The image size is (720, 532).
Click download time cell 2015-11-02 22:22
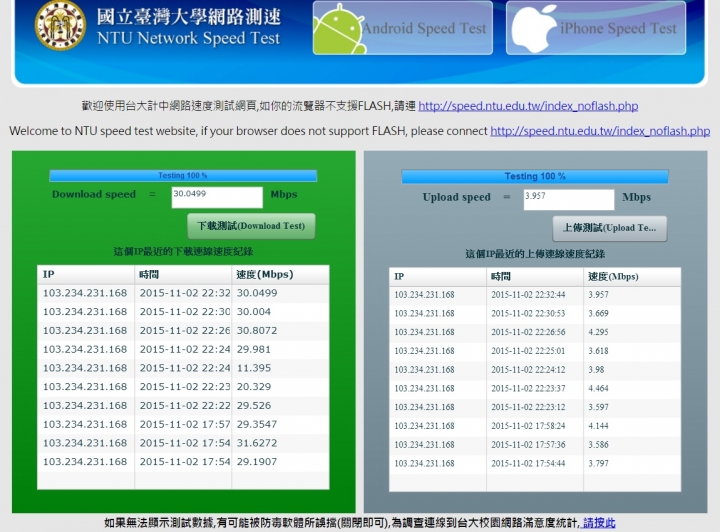pos(183,406)
